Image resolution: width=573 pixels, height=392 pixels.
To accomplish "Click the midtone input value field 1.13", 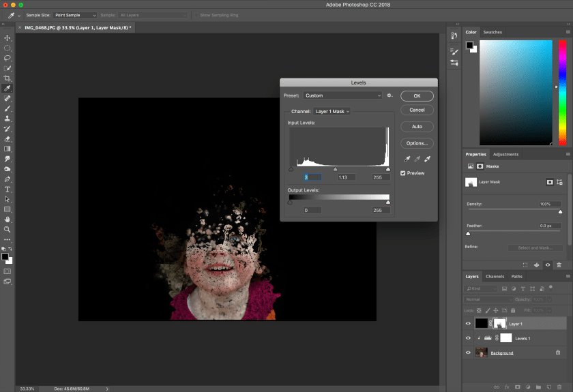I will pyautogui.click(x=346, y=177).
